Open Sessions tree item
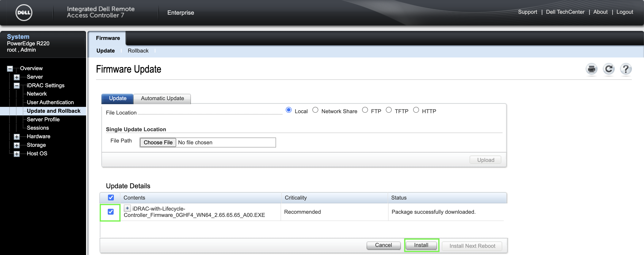The height and width of the screenshot is (255, 644). (x=38, y=128)
